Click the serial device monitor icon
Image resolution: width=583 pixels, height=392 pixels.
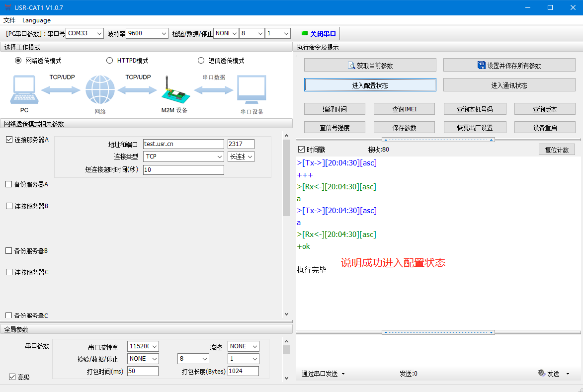point(251,90)
